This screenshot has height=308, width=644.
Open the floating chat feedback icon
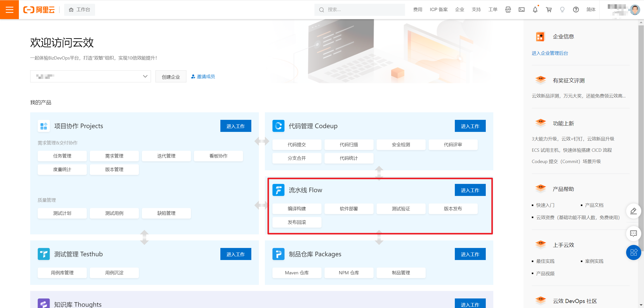click(x=633, y=234)
